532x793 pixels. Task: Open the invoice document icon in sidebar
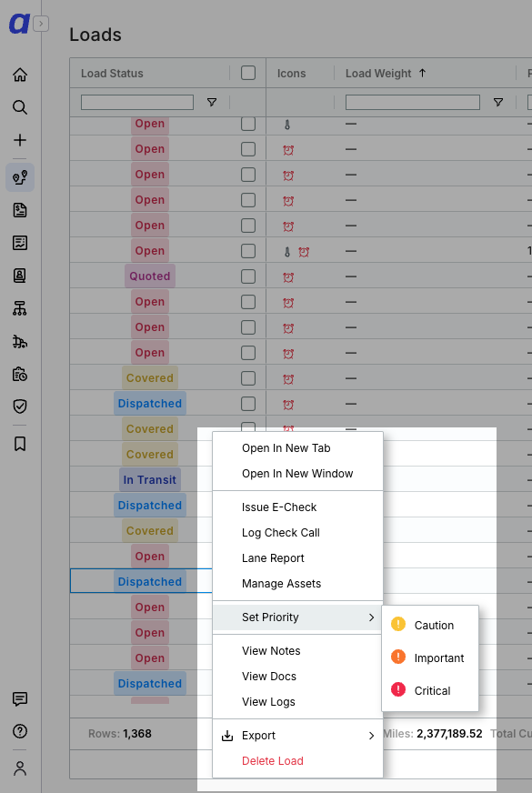(20, 210)
